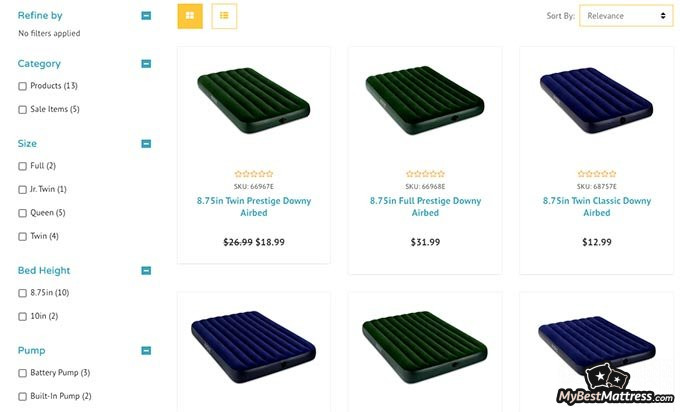Image resolution: width=680 pixels, height=412 pixels.
Task: Tick the Battery Pump checkbox
Action: click(23, 373)
